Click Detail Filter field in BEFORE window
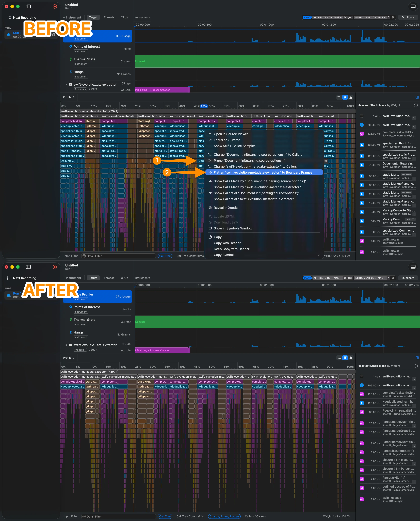420x521 pixels. tap(119, 256)
